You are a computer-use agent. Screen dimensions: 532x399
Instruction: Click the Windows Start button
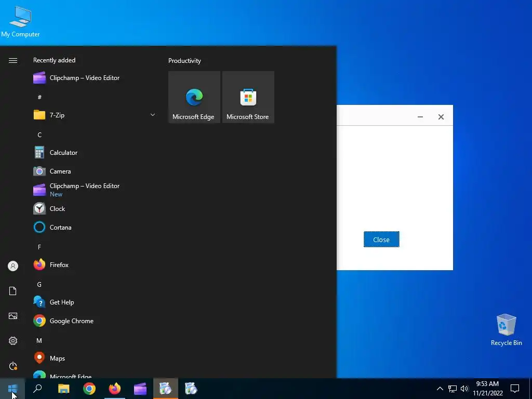12,389
